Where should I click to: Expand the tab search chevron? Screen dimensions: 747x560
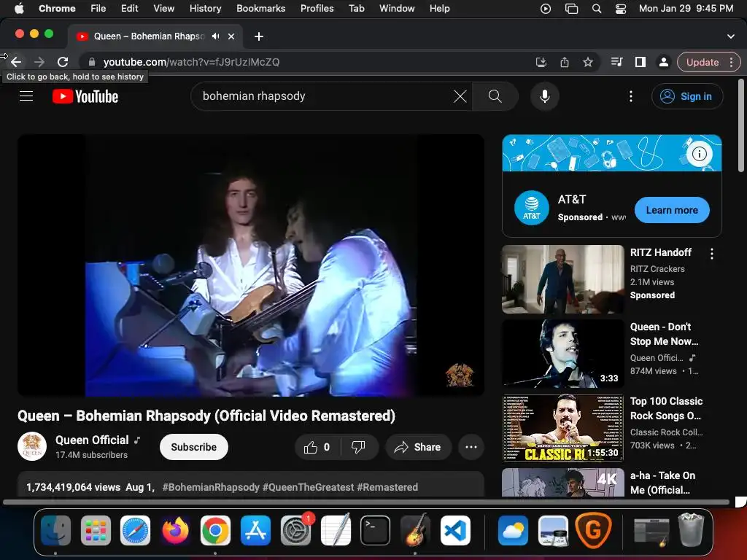tap(731, 36)
